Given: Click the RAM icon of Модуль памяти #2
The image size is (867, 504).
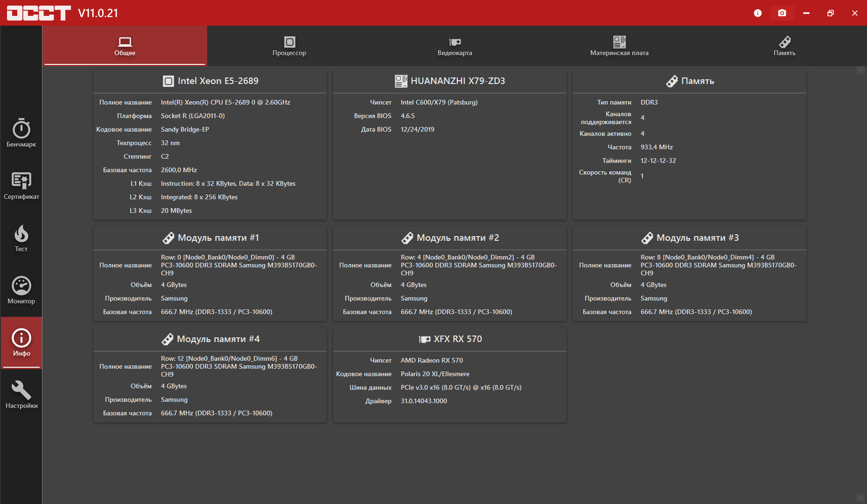Looking at the screenshot, I should tap(407, 238).
